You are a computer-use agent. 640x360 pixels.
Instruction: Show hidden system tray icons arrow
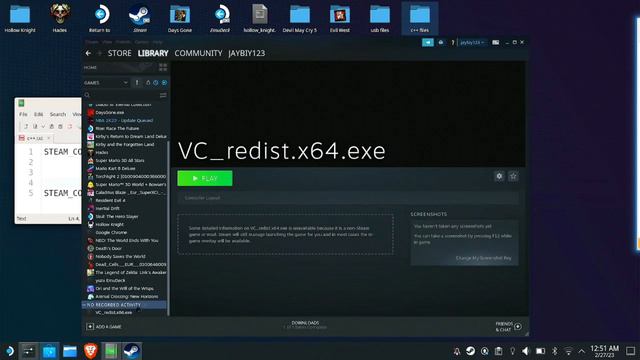pyautogui.click(x=582, y=351)
